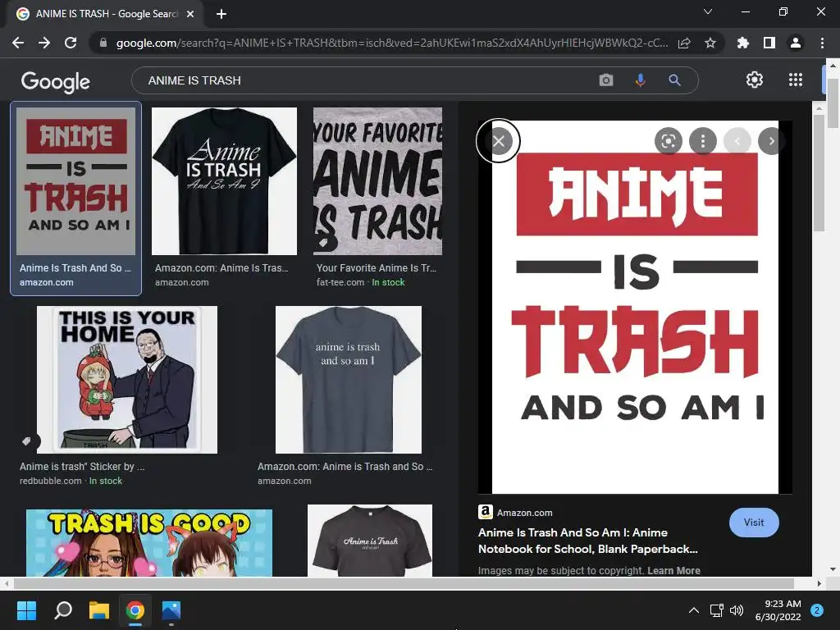Image resolution: width=840 pixels, height=630 pixels.
Task: Open Your Favorite Anime Is Trash thumbnail
Action: click(x=377, y=181)
